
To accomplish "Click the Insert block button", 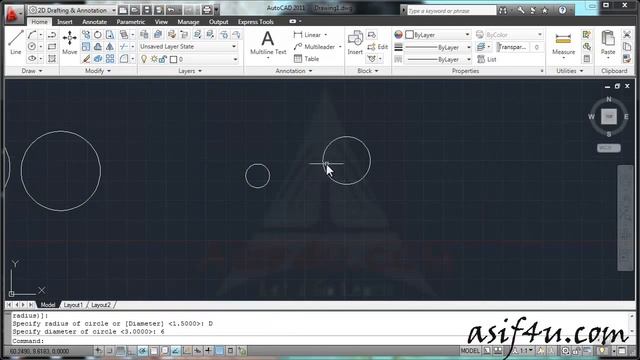I will pyautogui.click(x=355, y=42).
